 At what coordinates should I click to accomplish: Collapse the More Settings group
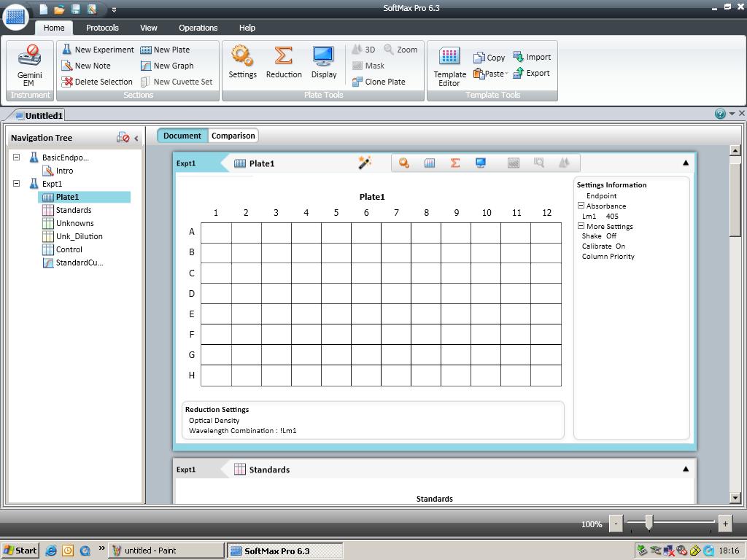(x=581, y=226)
